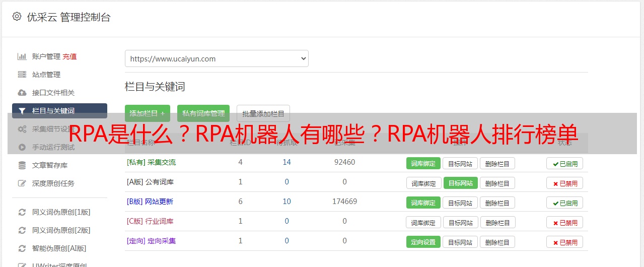This screenshot has height=267, width=644.
Task: Click the 接口文件相关 cloud upload icon
Action: pos(22,93)
